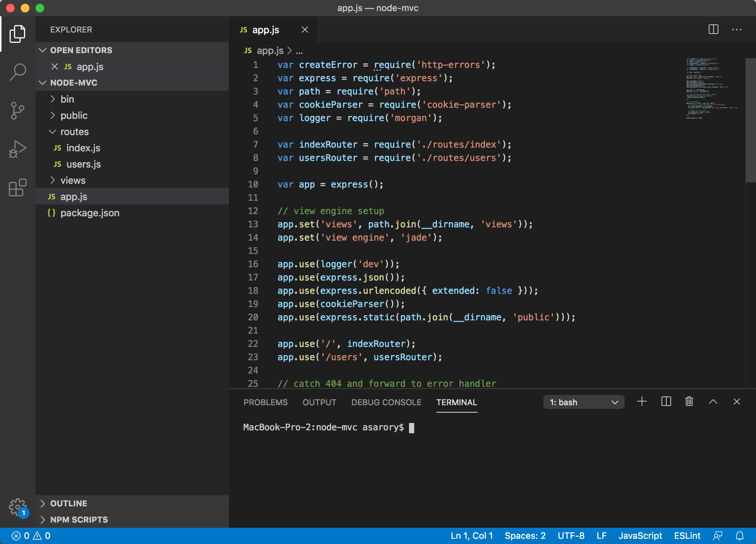The image size is (756, 544).
Task: Split the editor to the right
Action: pyautogui.click(x=713, y=30)
